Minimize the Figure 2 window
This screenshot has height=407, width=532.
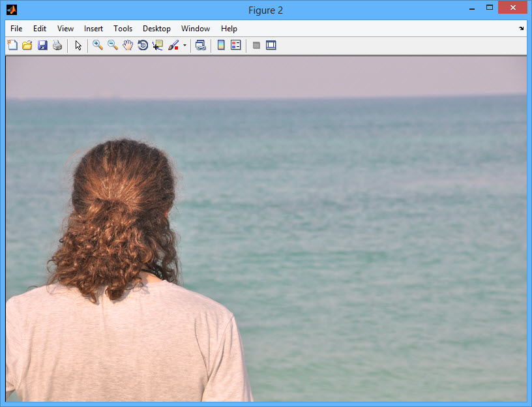coord(472,8)
